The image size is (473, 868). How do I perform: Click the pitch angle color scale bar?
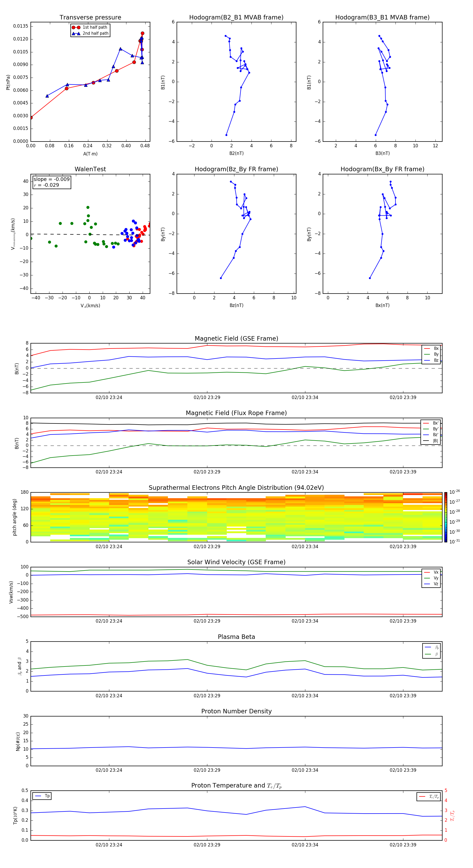446,517
